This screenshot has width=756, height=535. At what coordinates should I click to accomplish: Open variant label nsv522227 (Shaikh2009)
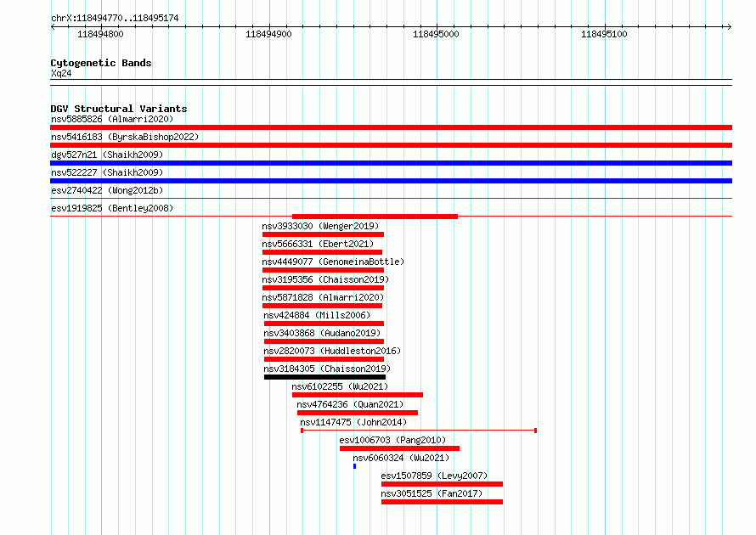[107, 172]
